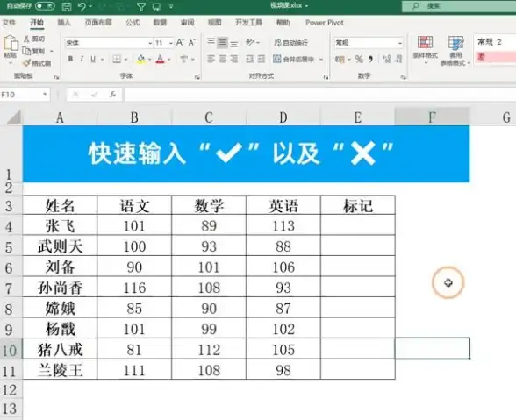Image resolution: width=516 pixels, height=420 pixels.
Task: Toggle the AutoSave switch off or on
Action: tap(45, 6)
